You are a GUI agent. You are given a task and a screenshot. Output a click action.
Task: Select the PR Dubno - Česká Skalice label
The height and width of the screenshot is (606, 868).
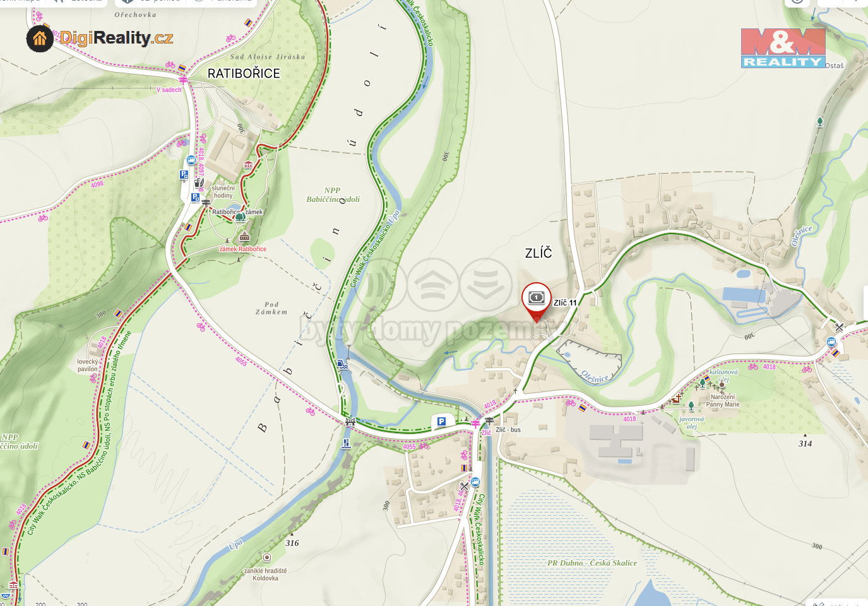(x=592, y=563)
